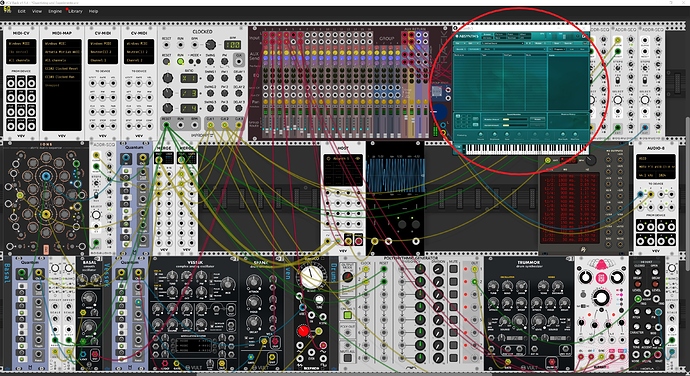
Task: Click the Clocked BPM display
Action: (x=232, y=44)
